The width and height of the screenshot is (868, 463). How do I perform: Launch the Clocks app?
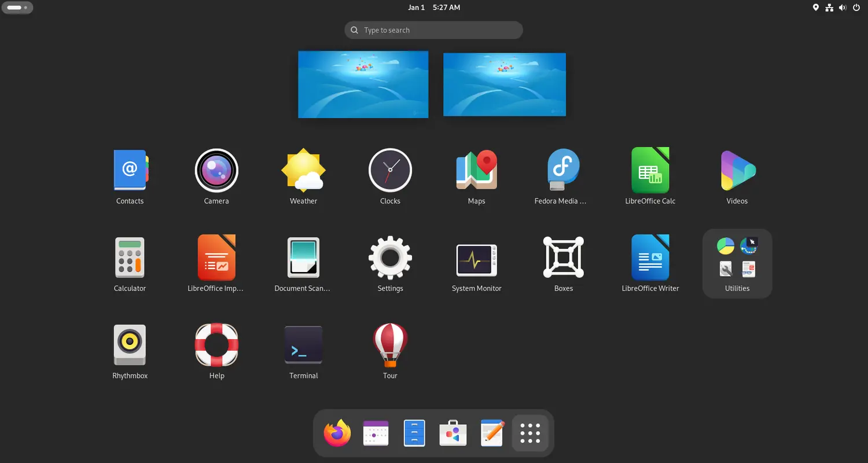390,170
